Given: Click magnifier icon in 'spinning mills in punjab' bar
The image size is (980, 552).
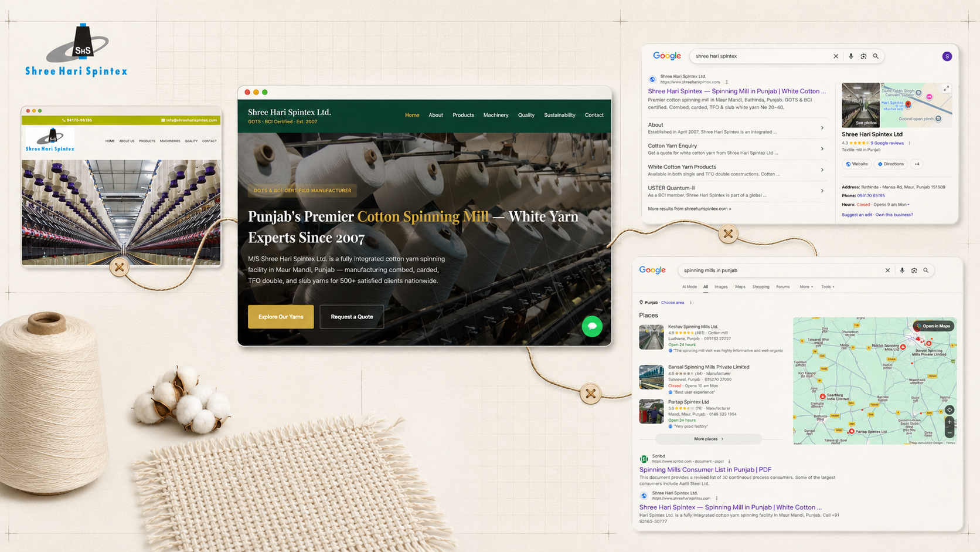Looking at the screenshot, I should [x=926, y=270].
